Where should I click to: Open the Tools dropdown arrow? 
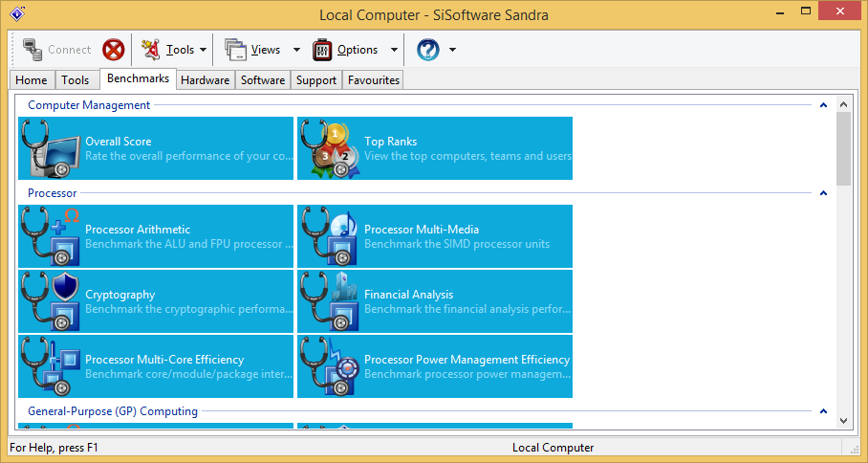(x=204, y=50)
